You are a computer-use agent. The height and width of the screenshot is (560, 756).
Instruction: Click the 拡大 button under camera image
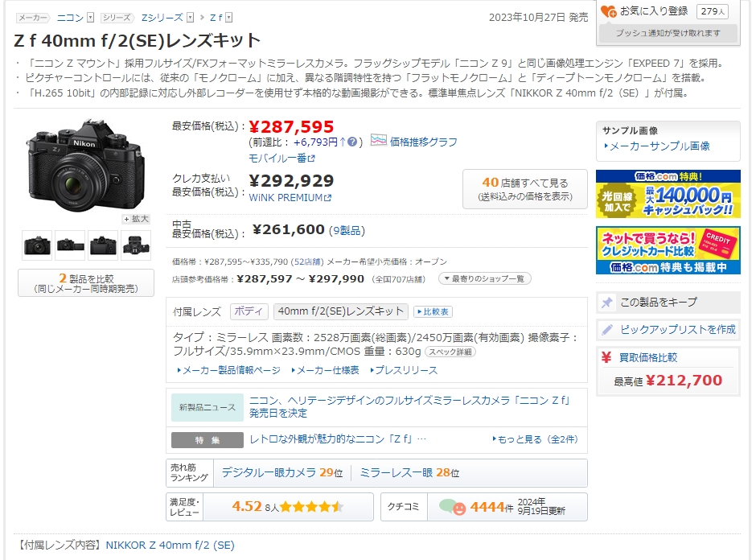point(136,219)
